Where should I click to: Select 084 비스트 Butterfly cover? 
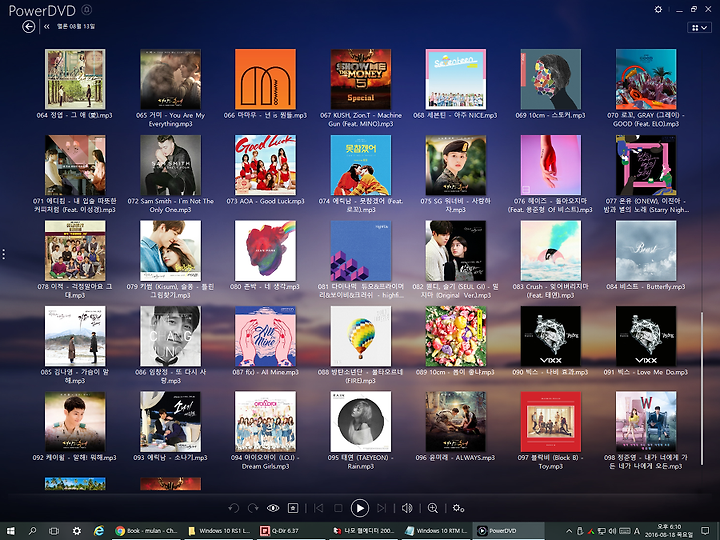pyautogui.click(x=646, y=250)
